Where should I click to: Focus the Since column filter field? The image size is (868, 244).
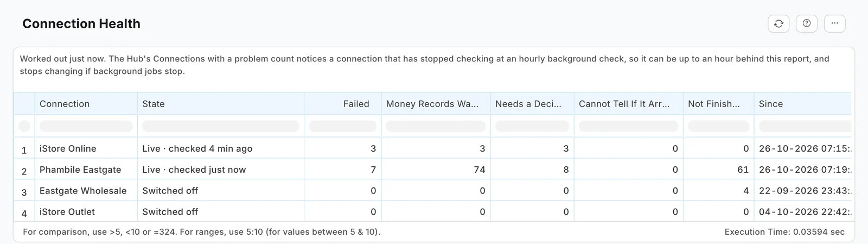[805, 126]
